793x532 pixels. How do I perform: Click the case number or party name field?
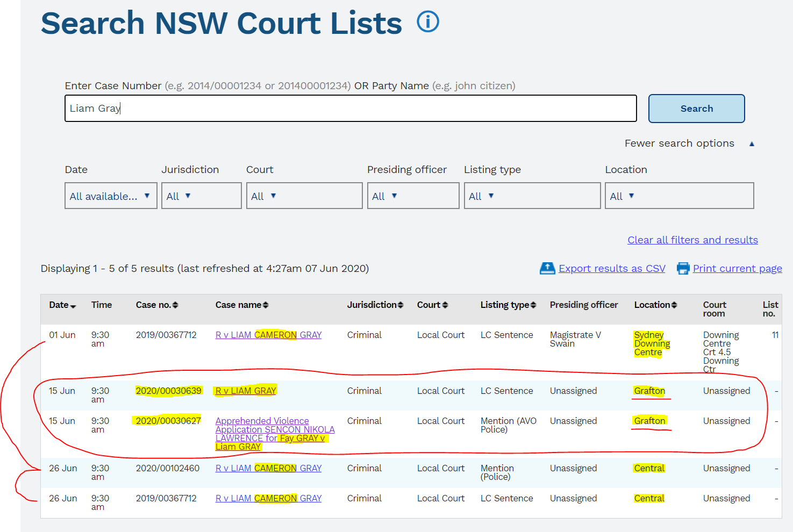click(351, 109)
